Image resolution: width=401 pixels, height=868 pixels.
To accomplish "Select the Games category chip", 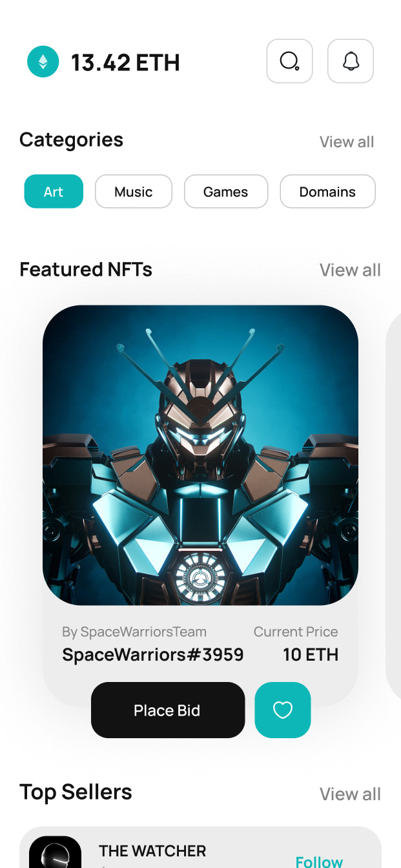I will pos(225,191).
